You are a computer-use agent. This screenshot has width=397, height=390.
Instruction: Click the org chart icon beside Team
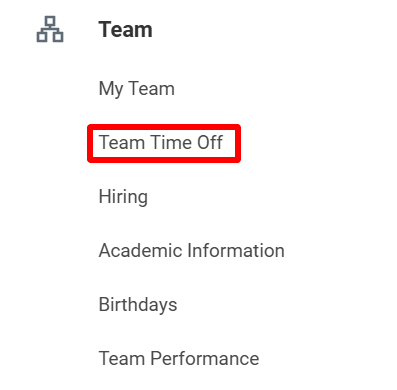coord(50,29)
